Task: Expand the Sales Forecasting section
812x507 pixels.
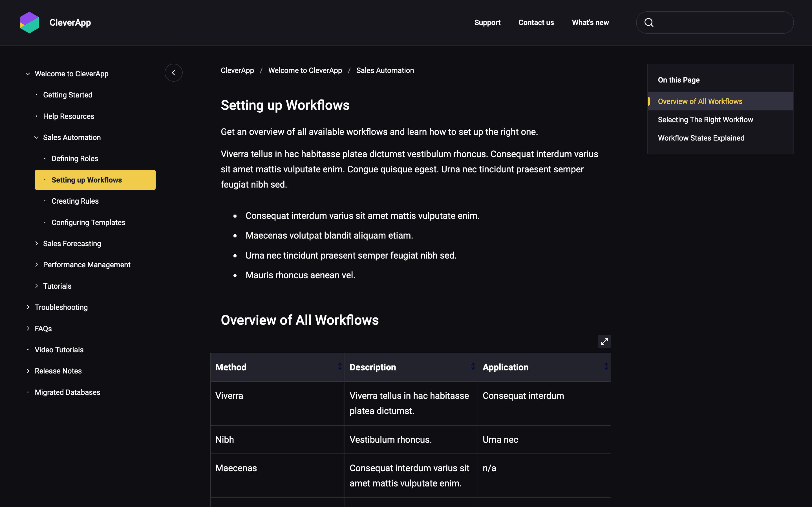Action: (37, 243)
